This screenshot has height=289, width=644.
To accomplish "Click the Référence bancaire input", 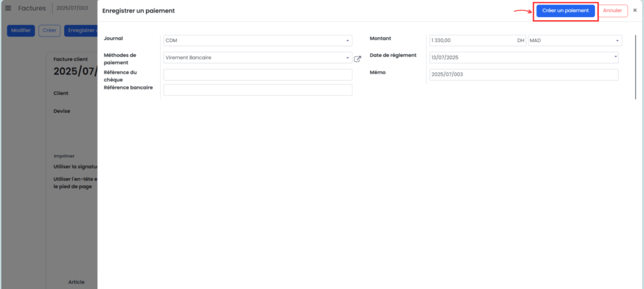I will point(258,90).
